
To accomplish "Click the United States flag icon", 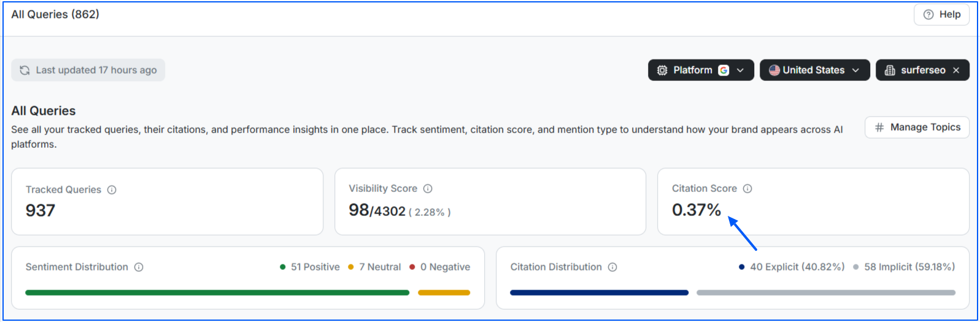I will click(x=774, y=70).
